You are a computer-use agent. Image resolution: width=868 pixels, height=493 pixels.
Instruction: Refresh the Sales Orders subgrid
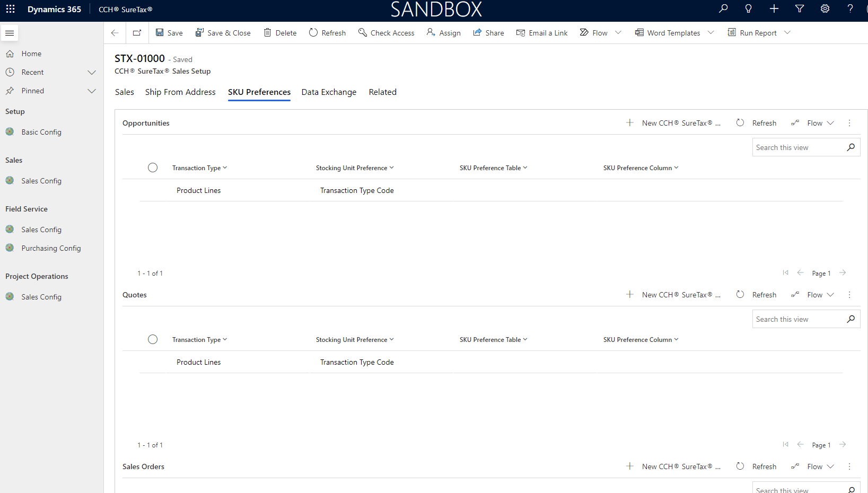(x=756, y=466)
